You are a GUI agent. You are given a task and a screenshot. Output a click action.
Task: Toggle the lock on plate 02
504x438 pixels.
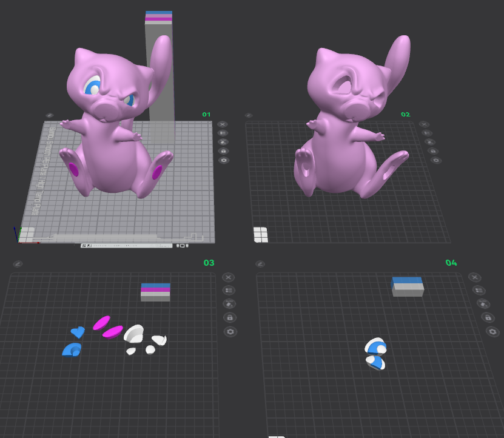(432, 151)
